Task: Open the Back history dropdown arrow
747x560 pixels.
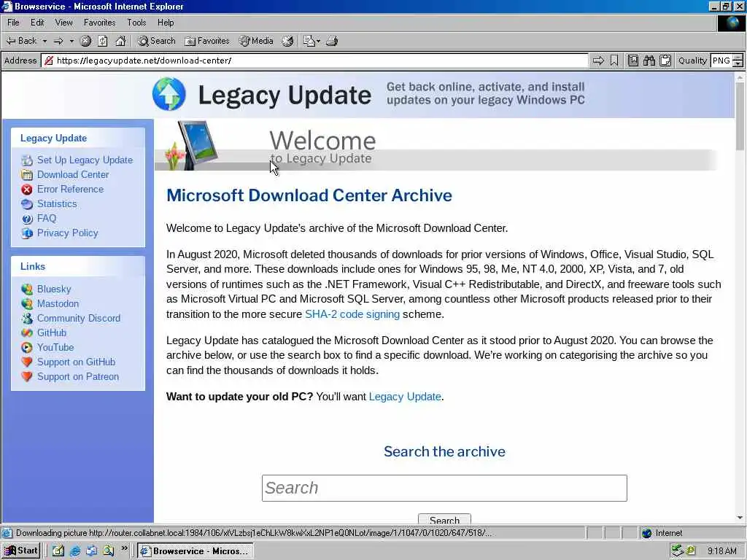Action: 44,41
